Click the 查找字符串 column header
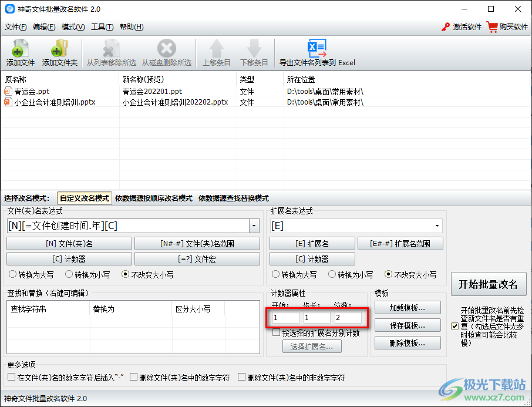532x407 pixels. [x=49, y=310]
